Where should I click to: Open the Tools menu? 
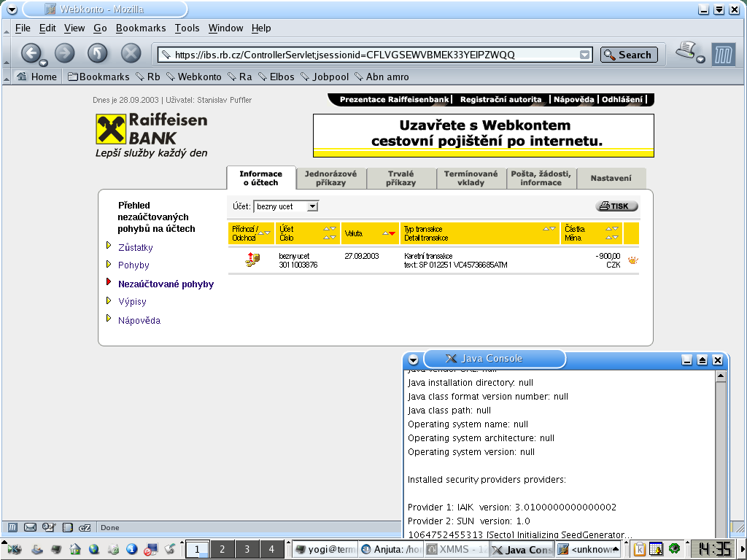point(187,28)
